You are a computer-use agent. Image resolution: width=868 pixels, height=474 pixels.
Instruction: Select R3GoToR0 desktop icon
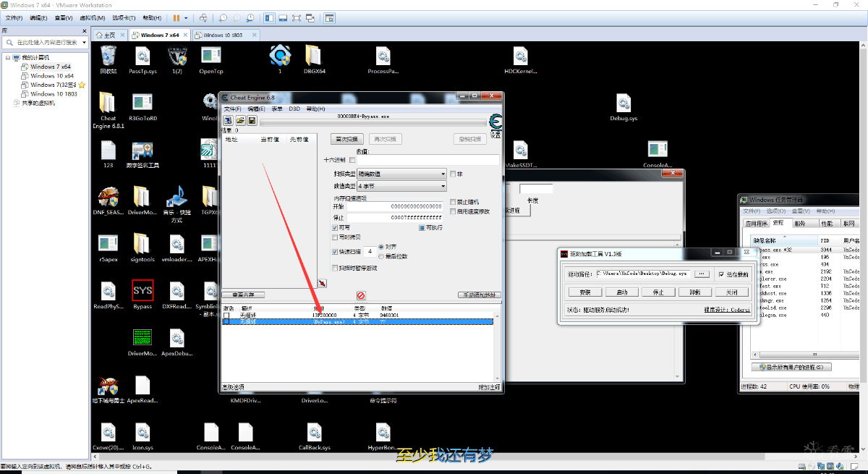click(142, 107)
